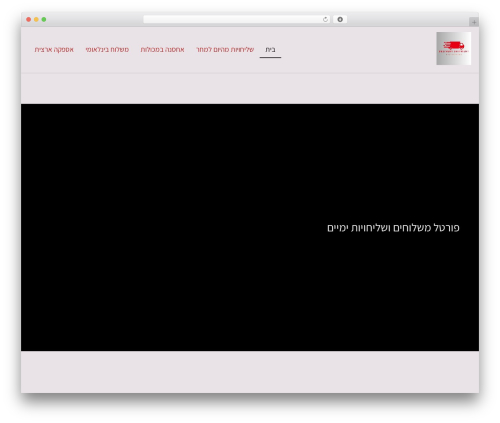
Task: Minimize the window using the yellow button
Action: click(36, 20)
